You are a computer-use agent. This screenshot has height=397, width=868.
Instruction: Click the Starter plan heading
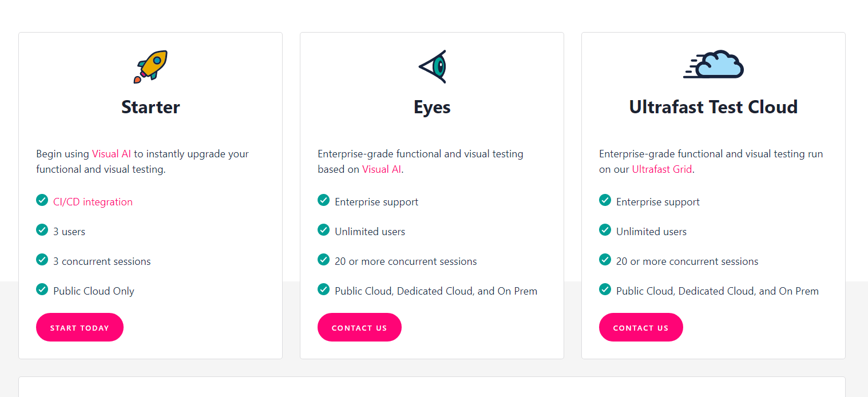150,107
